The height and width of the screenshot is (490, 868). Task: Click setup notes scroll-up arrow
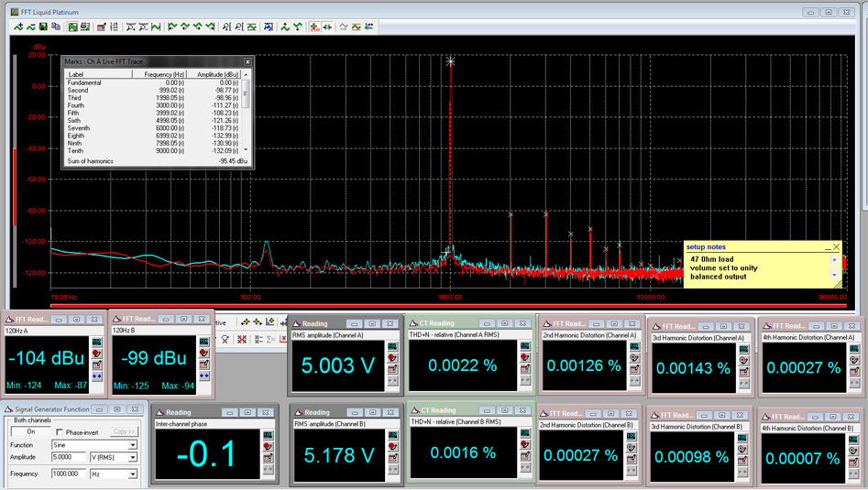click(x=835, y=259)
